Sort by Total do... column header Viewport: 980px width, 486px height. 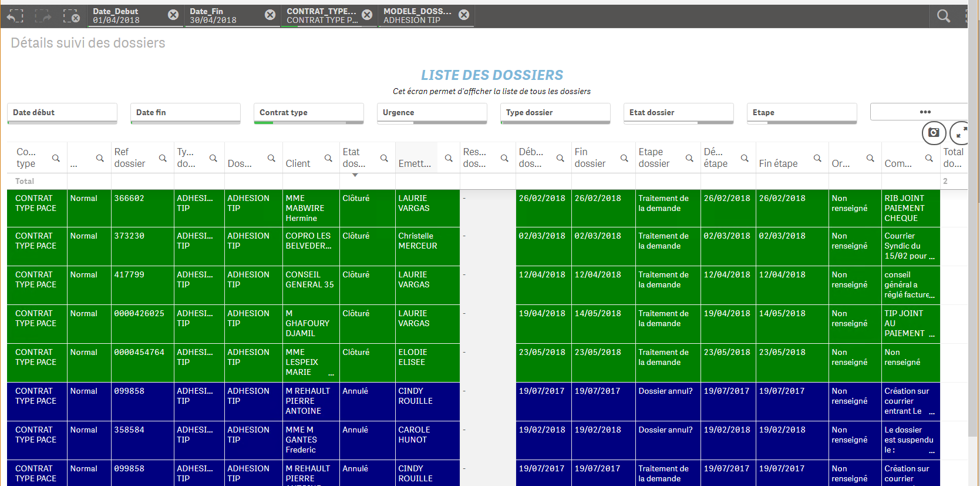coord(954,157)
